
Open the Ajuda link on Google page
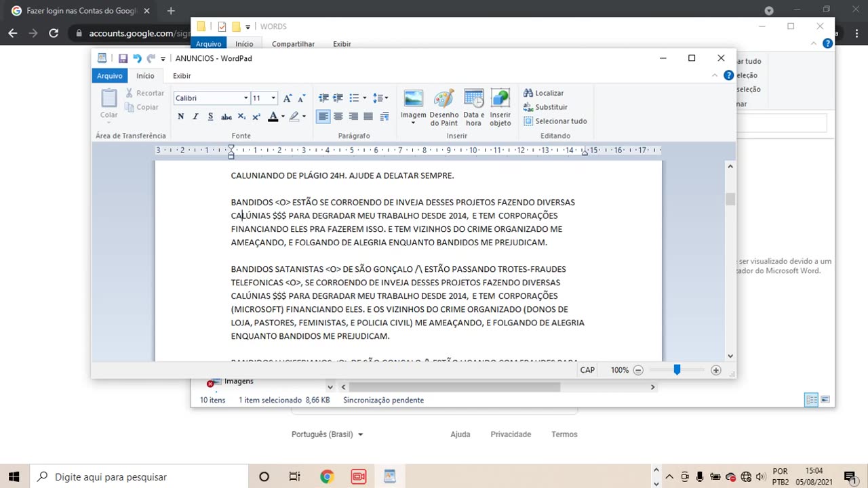[x=460, y=434]
